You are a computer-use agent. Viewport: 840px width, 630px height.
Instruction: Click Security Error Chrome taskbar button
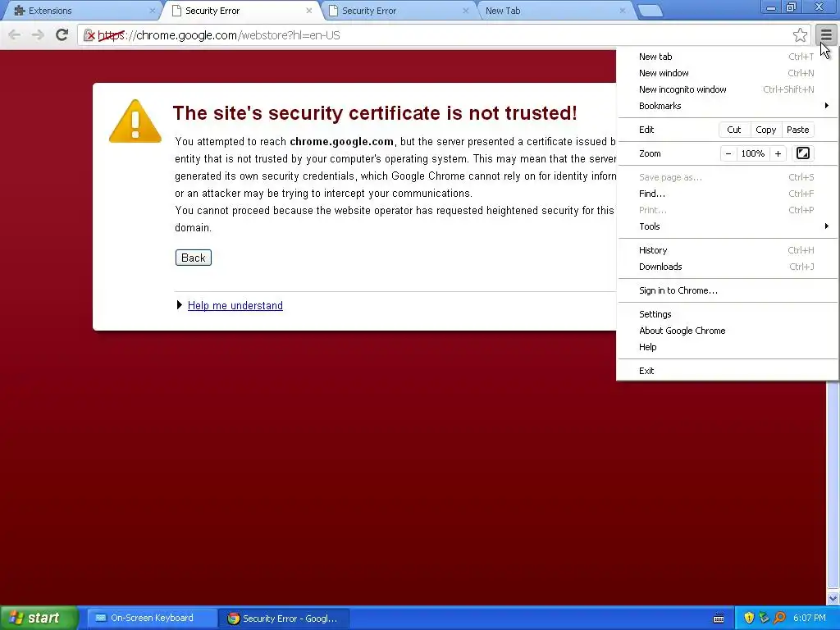coord(284,619)
